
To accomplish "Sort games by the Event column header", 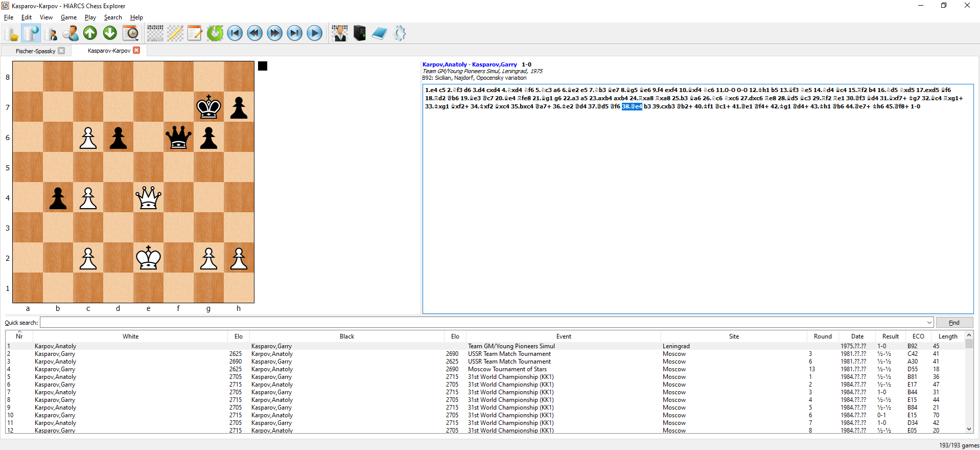I will pos(564,336).
